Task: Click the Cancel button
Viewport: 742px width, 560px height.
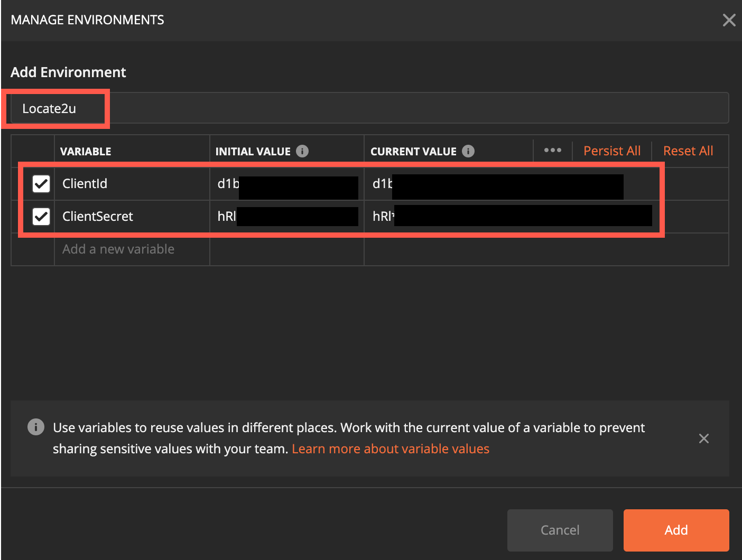Action: (560, 530)
